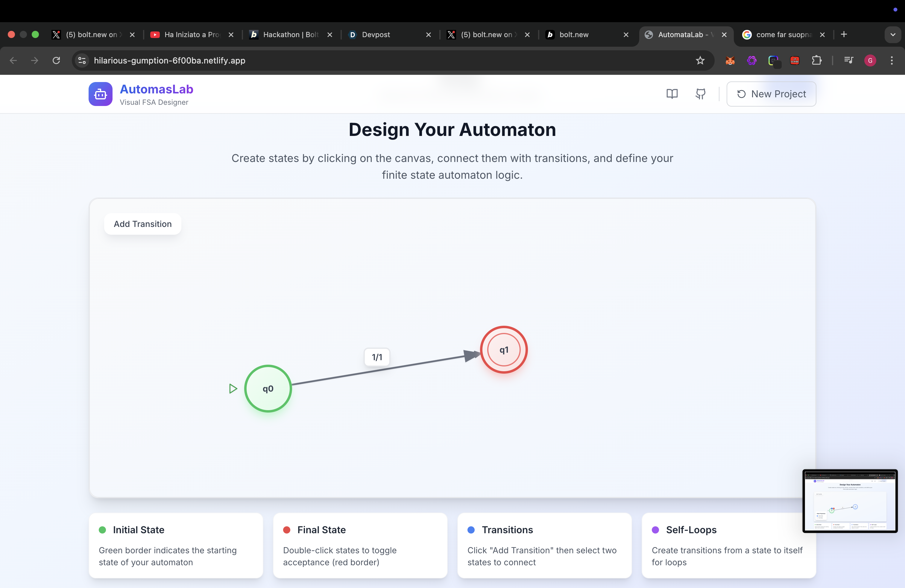Select the q1 final state circle
Image resolution: width=905 pixels, height=588 pixels.
click(x=504, y=349)
